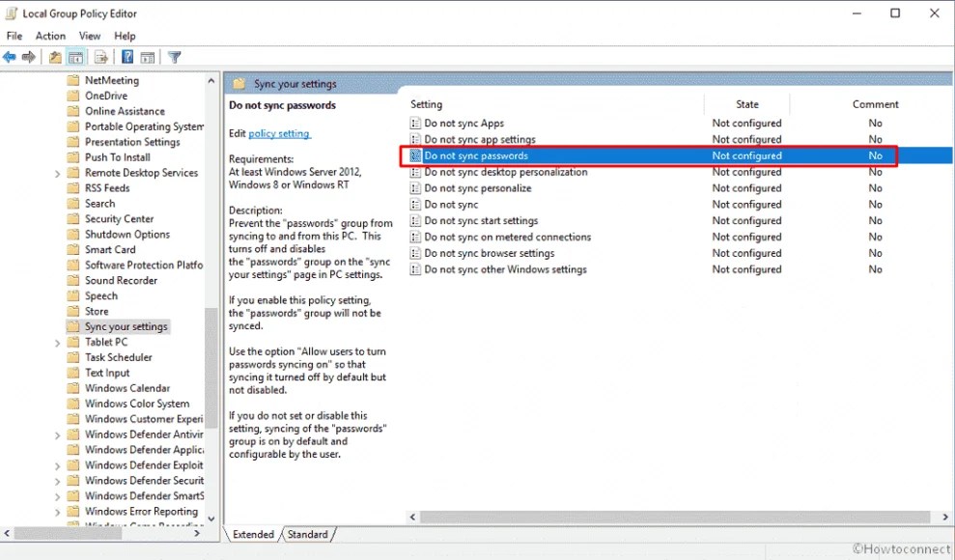Expand Windows Defender Antivirus node
The height and width of the screenshot is (560, 955).
(58, 434)
